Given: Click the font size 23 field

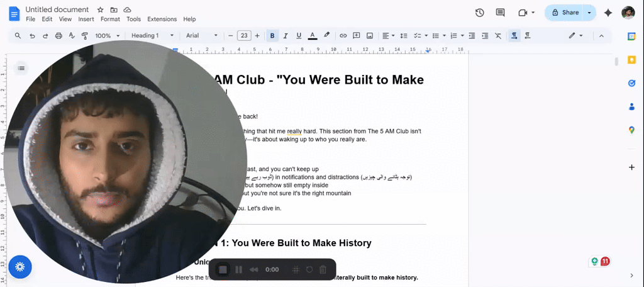Looking at the screenshot, I should point(244,36).
